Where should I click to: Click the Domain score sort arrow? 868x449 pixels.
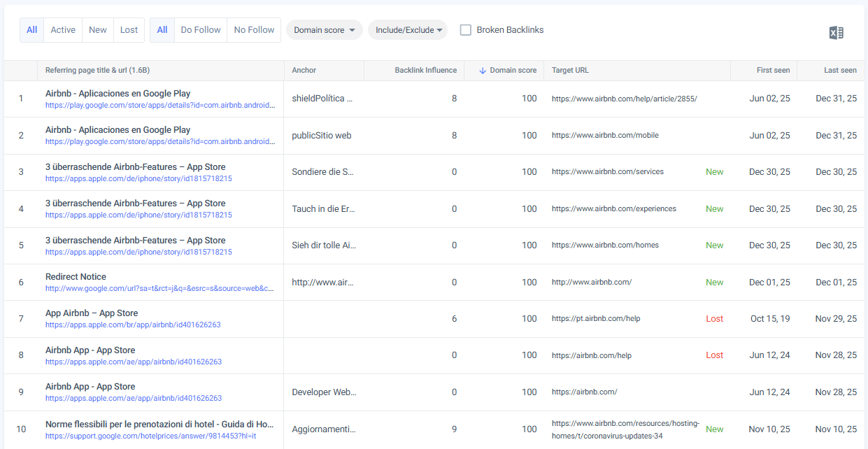[x=483, y=71]
